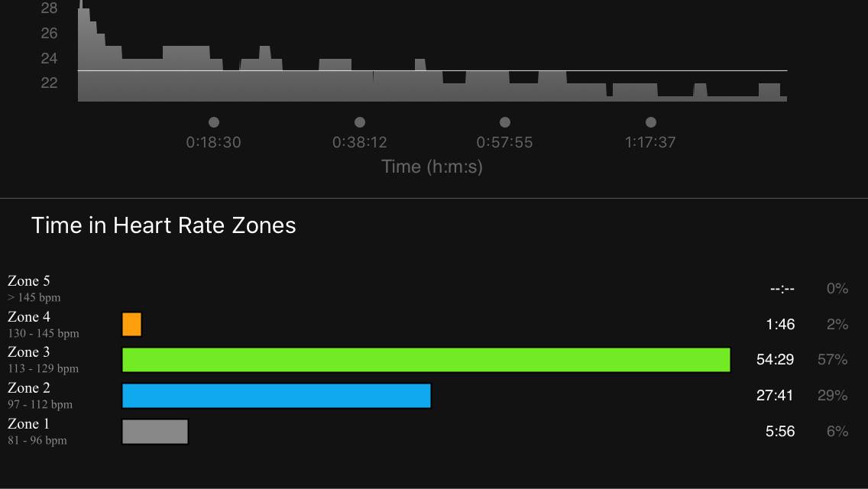Viewport: 868px width, 489px height.
Task: Select the Zone 5 label
Action: point(29,281)
